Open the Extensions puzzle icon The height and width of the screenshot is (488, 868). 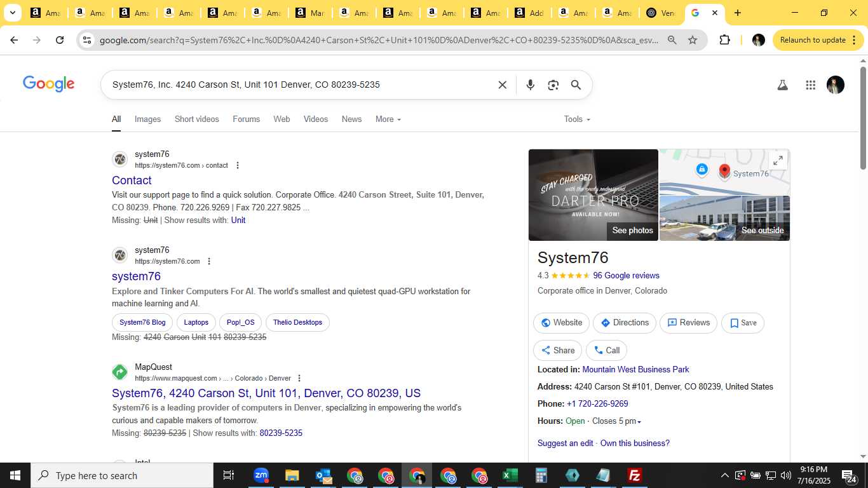click(x=724, y=40)
